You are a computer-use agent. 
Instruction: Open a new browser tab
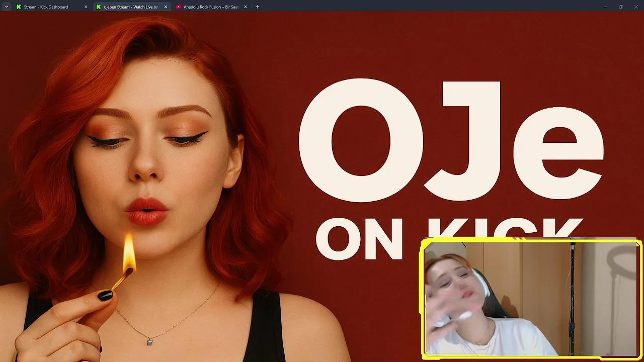point(258,7)
